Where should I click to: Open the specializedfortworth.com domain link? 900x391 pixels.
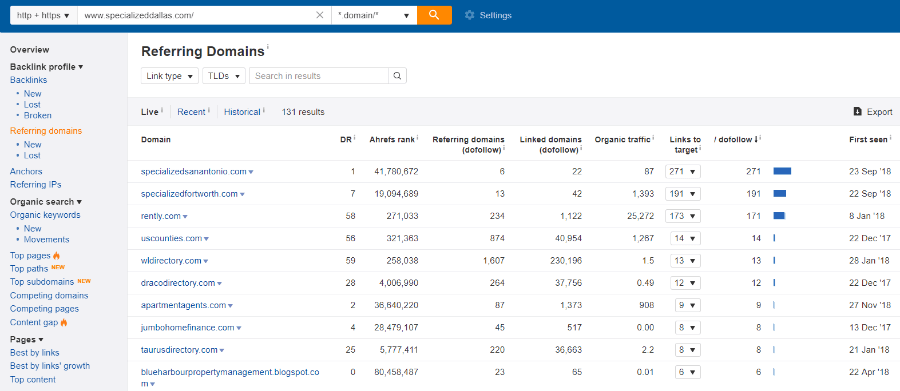(189, 194)
